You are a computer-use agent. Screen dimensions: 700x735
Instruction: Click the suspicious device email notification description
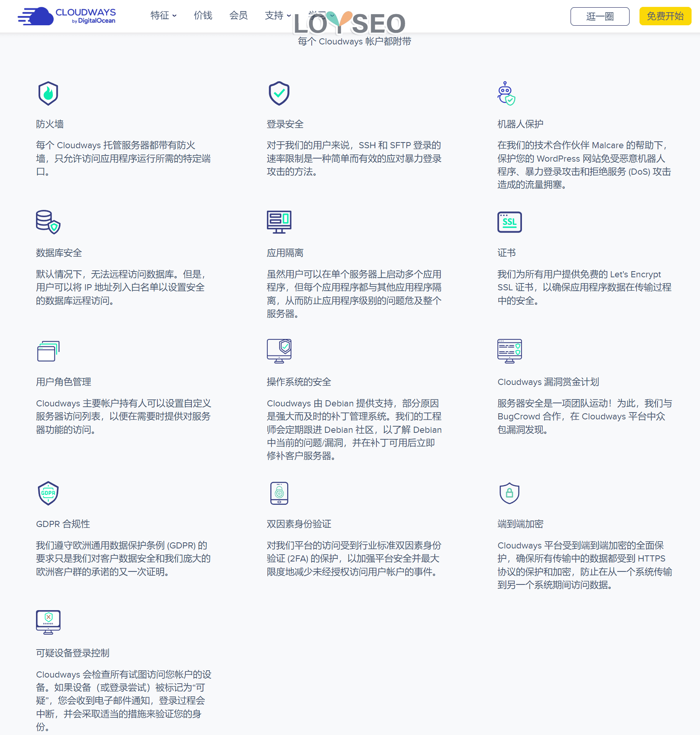coord(124,701)
